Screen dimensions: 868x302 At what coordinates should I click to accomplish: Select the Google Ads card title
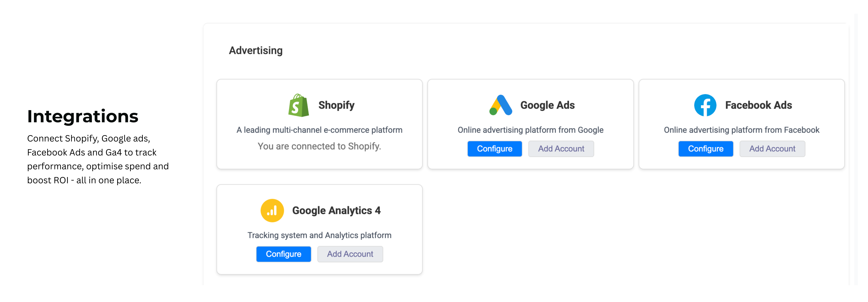click(x=547, y=105)
